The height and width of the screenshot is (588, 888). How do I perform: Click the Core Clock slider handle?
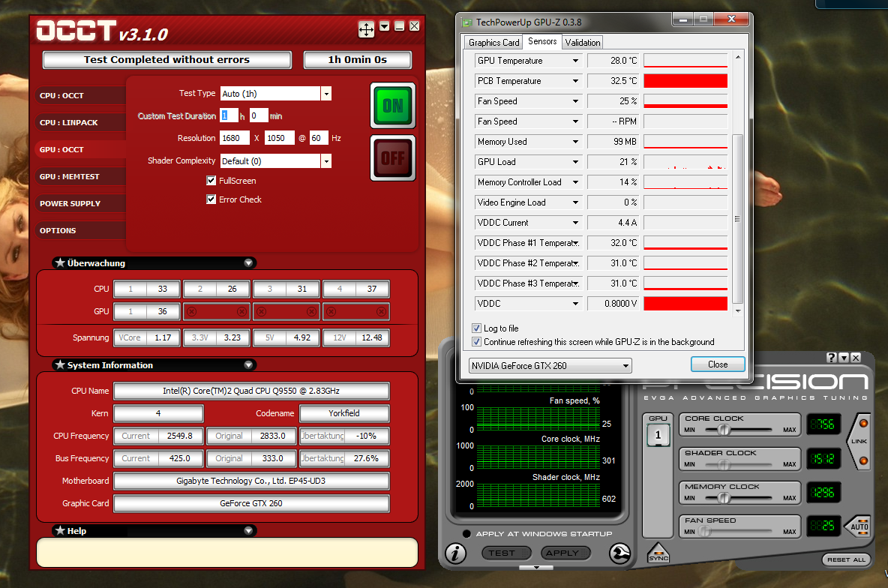(x=723, y=430)
